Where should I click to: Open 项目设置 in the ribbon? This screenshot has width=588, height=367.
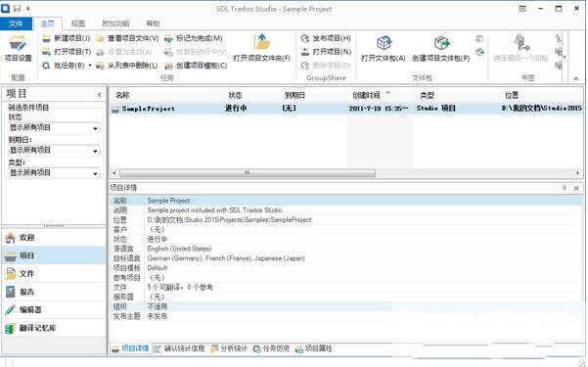[18, 49]
